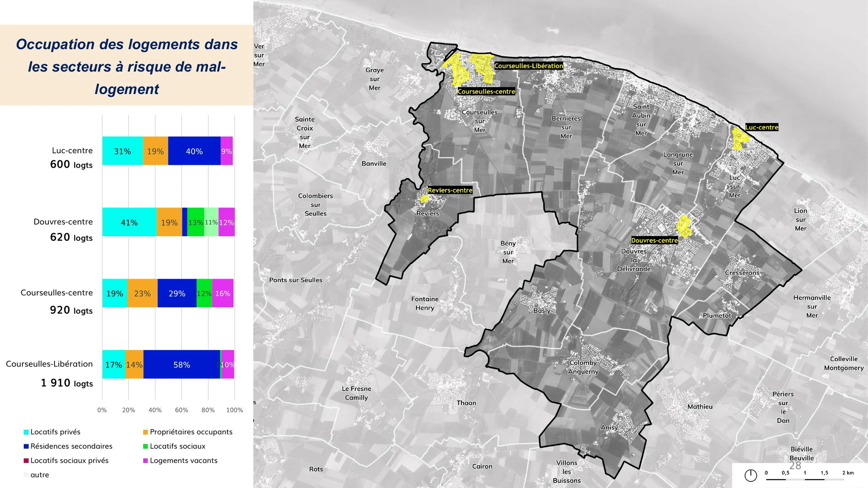Click the Banville map label
This screenshot has width=868, height=488.
pos(374,163)
